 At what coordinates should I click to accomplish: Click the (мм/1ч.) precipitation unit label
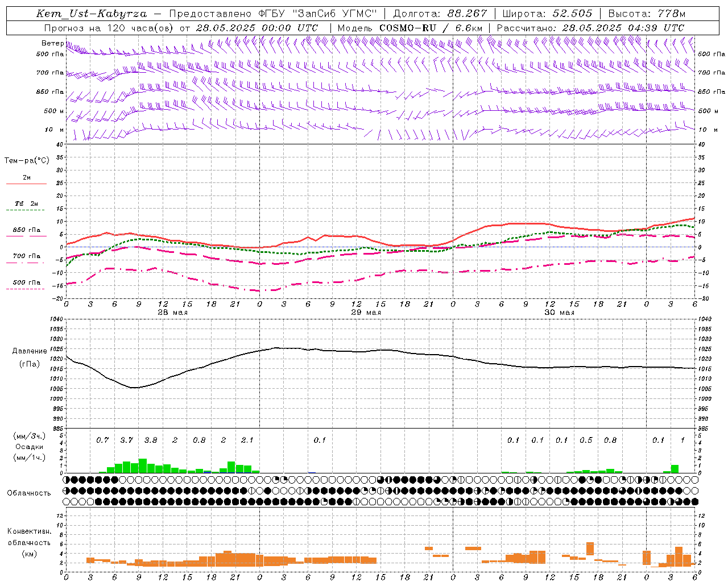pos(29,458)
